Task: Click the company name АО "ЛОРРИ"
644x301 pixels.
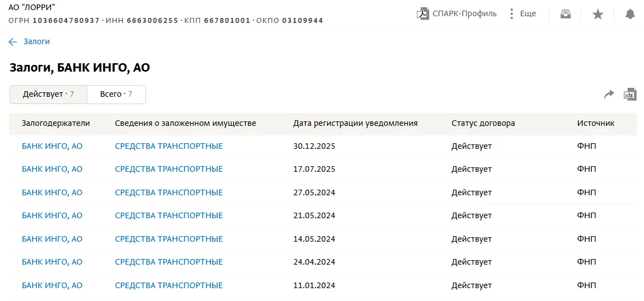Action: click(x=32, y=7)
